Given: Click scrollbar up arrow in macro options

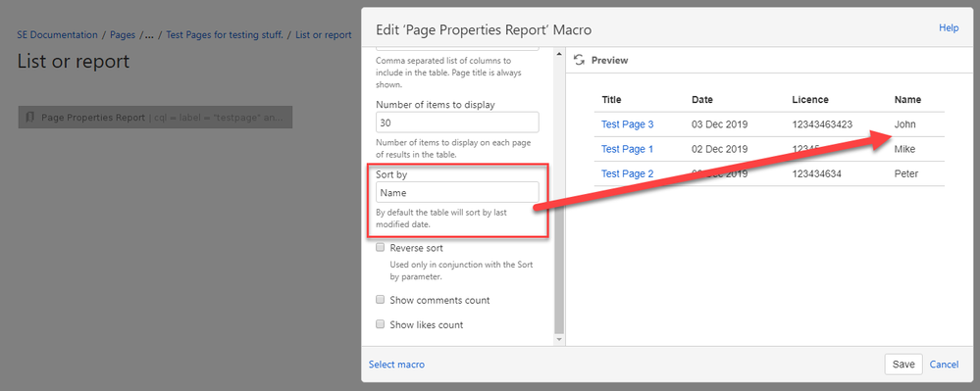Looking at the screenshot, I should (559, 54).
